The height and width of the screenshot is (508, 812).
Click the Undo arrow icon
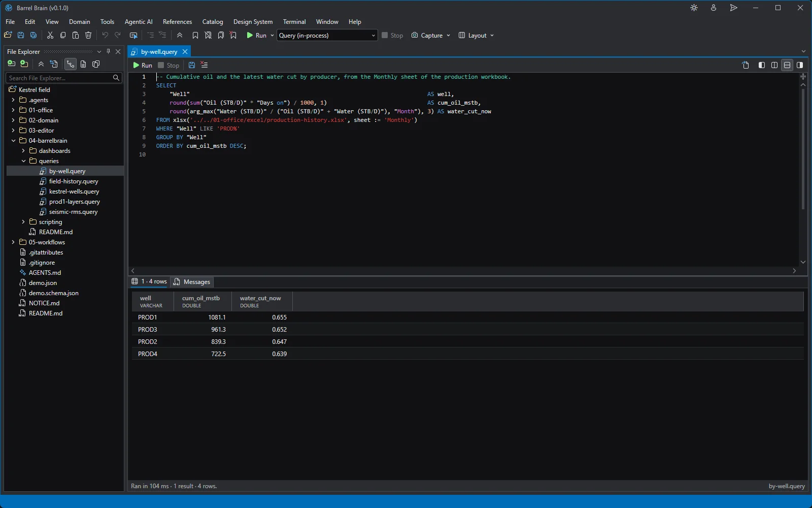click(x=105, y=35)
